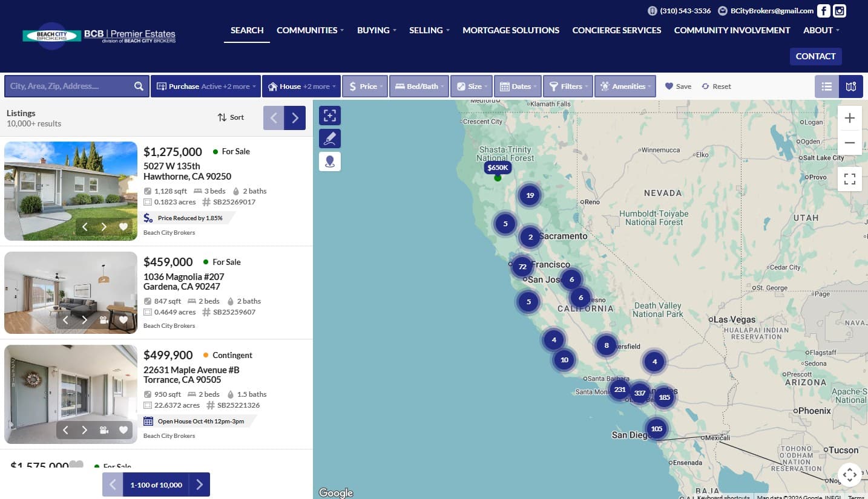The width and height of the screenshot is (868, 499).
Task: Open Purchase status filter dropdown
Action: click(x=206, y=86)
